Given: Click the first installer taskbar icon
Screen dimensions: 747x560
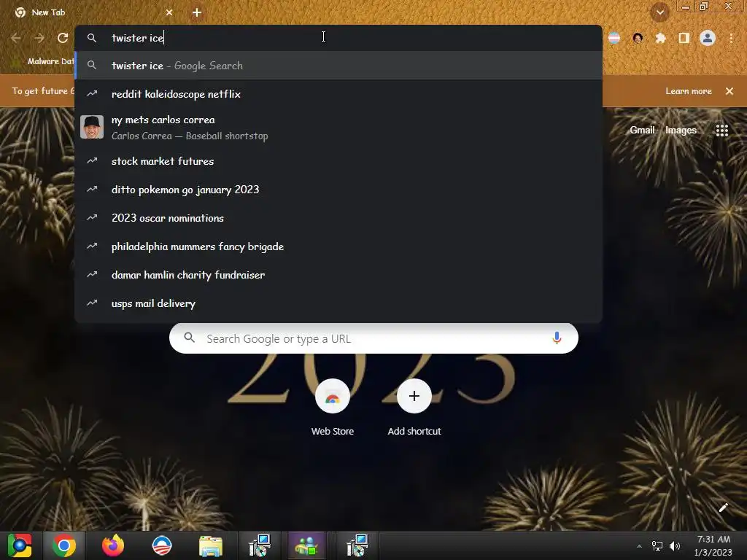Looking at the screenshot, I should tap(260, 545).
